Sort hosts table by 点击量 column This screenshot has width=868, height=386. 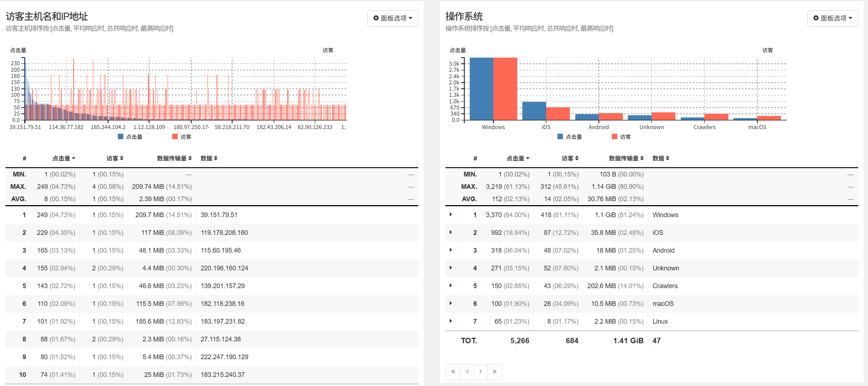click(64, 158)
